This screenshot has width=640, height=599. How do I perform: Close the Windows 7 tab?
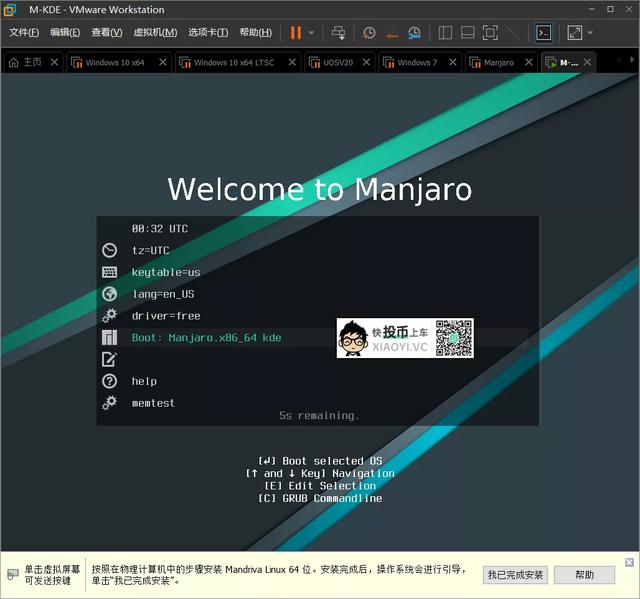[453, 62]
